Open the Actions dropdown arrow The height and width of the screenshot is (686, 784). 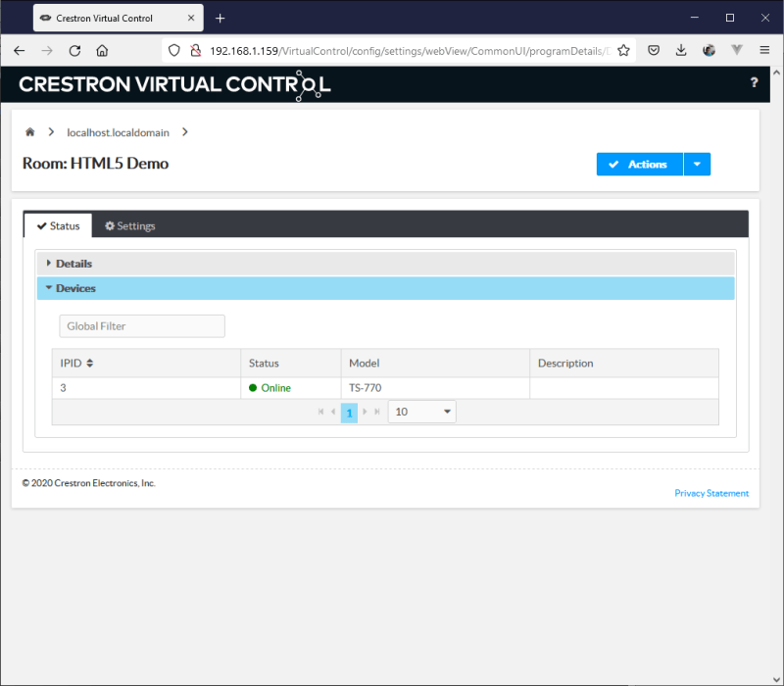pos(696,165)
